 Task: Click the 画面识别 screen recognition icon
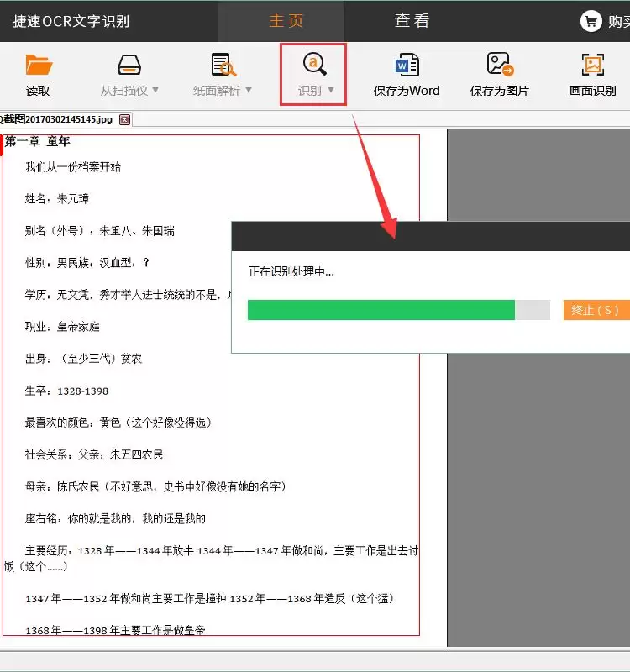click(593, 65)
